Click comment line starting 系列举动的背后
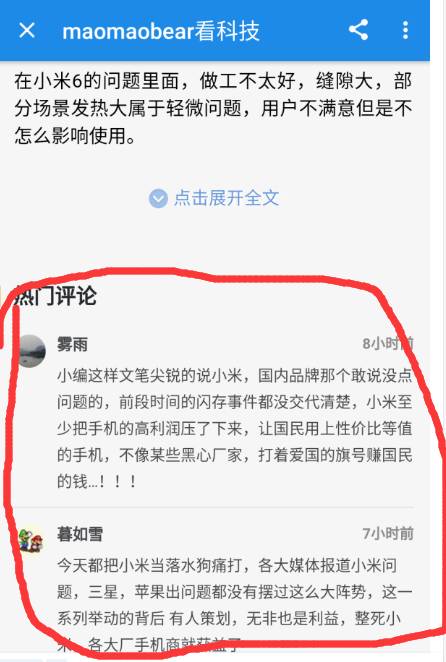The height and width of the screenshot is (662, 446). point(229,619)
